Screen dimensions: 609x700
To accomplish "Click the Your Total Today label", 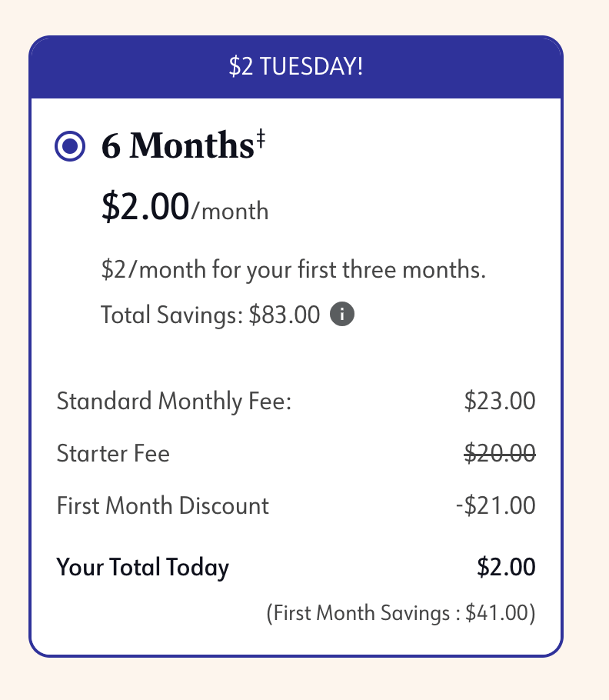I will tap(143, 568).
